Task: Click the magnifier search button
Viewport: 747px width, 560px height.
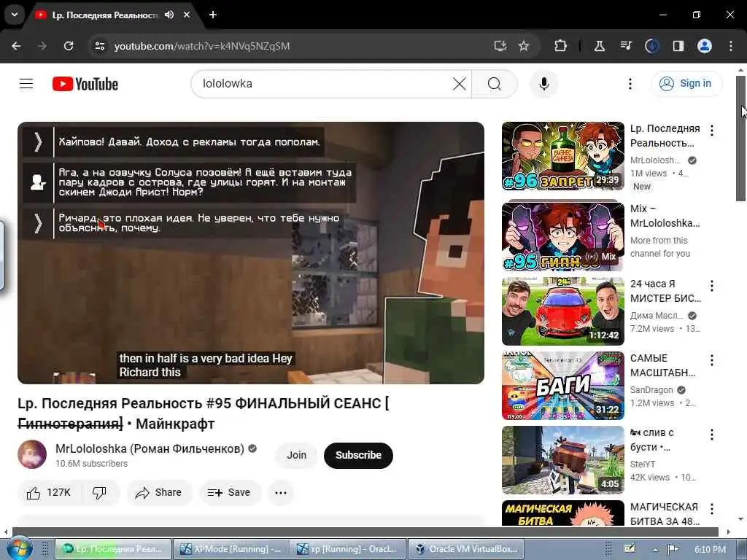Action: (495, 84)
